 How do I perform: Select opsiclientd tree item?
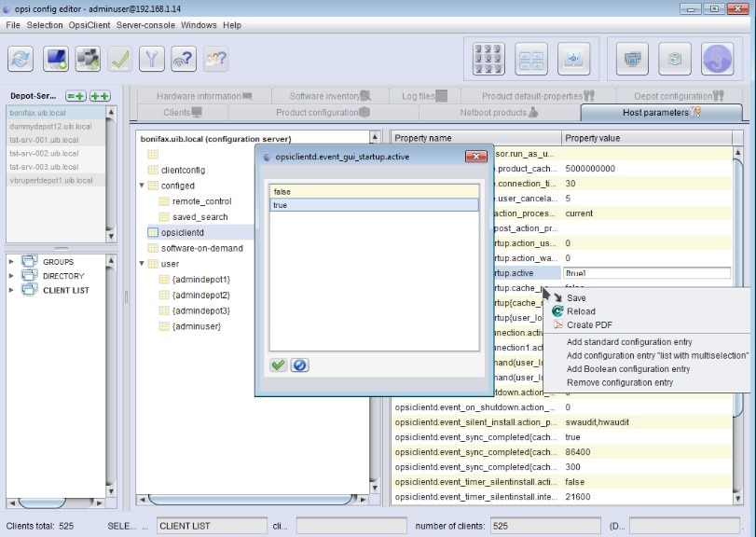183,232
